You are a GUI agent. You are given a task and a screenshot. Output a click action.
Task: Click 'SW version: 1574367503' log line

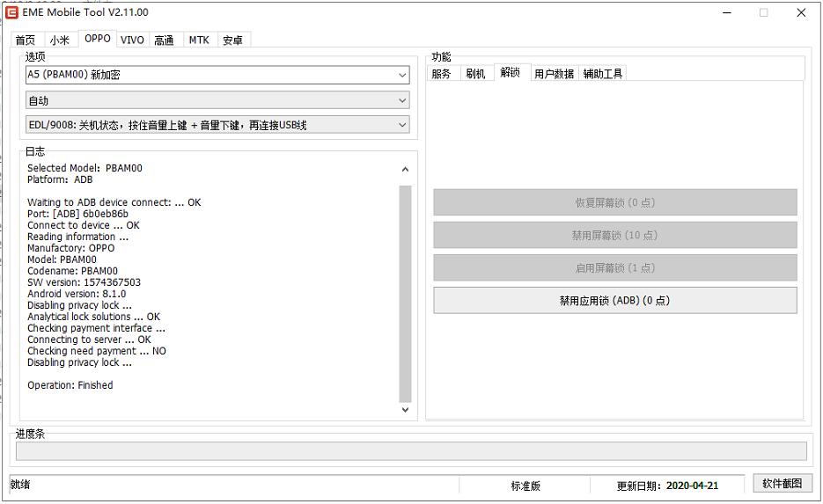click(84, 282)
